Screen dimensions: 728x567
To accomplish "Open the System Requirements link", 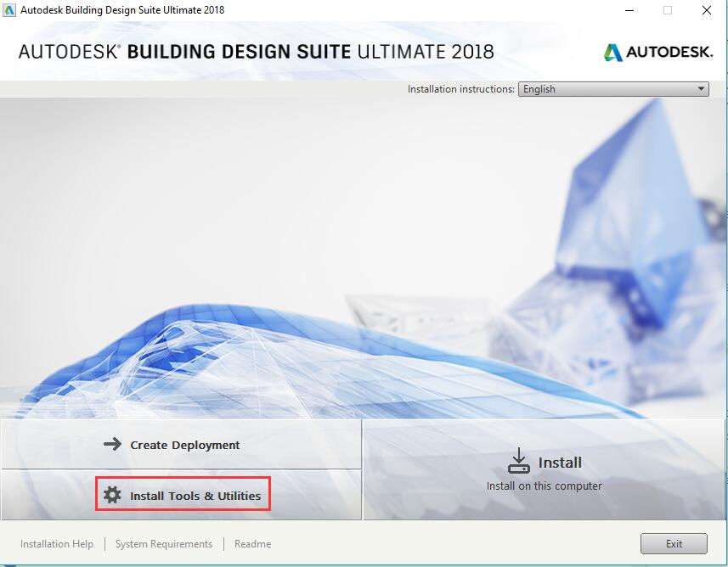I will coord(164,544).
